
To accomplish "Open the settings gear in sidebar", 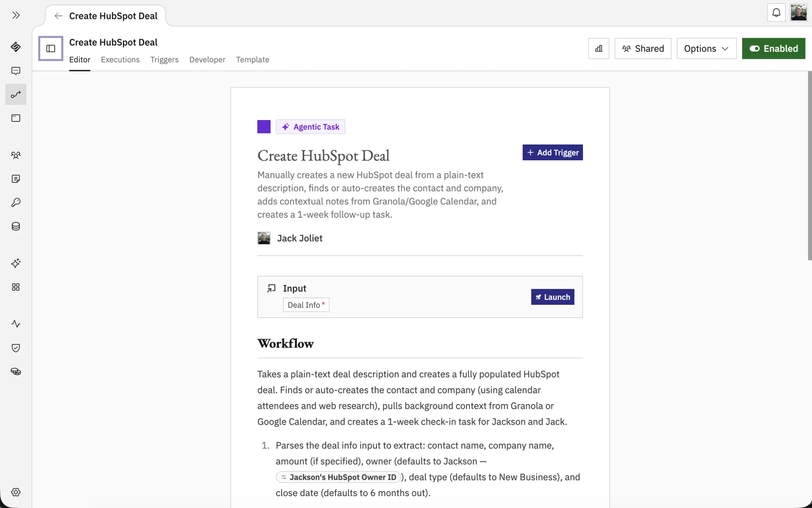I will click(x=16, y=492).
